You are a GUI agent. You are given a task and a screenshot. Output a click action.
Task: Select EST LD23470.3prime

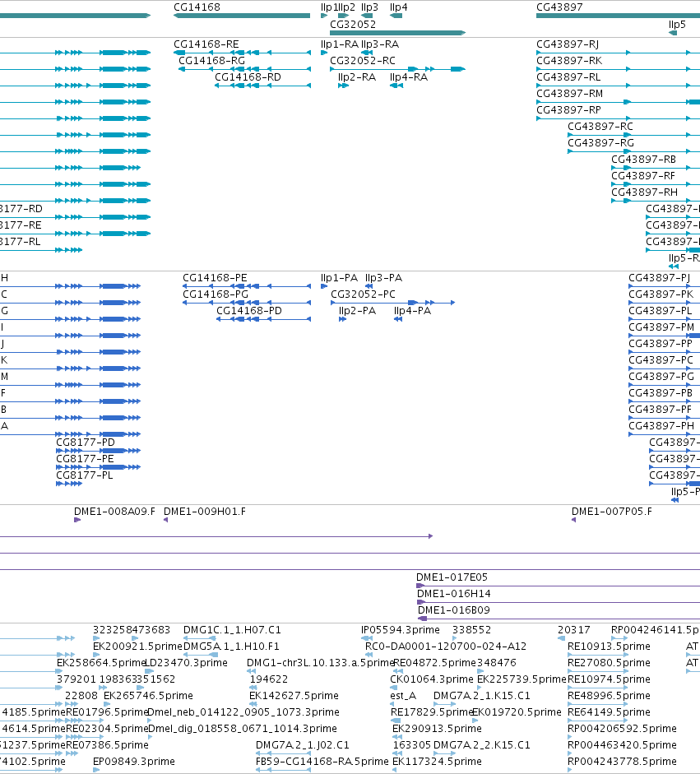(x=149, y=671)
